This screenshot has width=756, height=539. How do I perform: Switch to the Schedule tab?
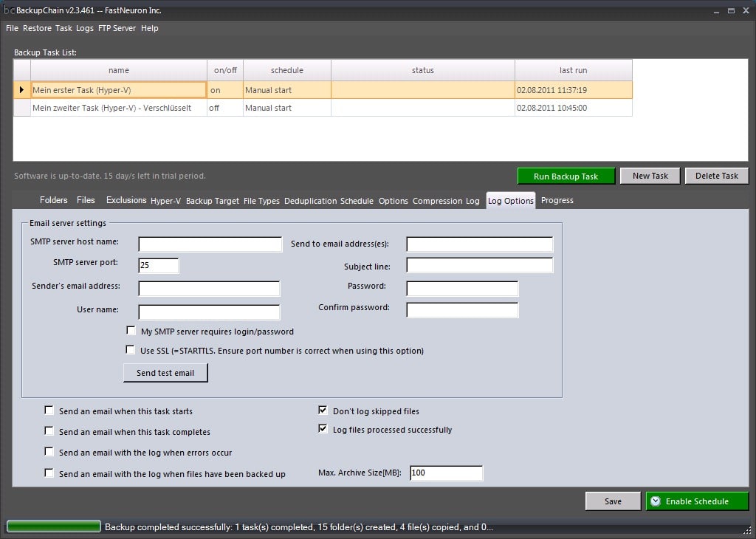click(357, 201)
